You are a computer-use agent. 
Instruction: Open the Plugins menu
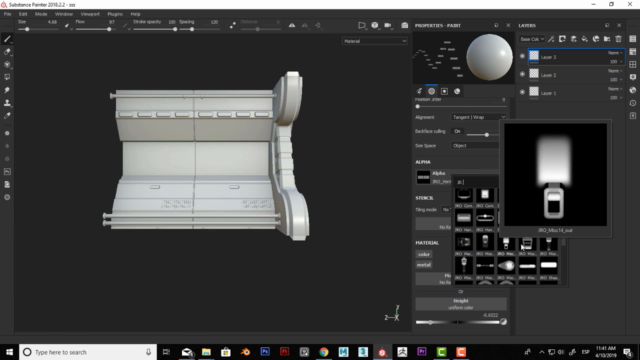click(115, 14)
